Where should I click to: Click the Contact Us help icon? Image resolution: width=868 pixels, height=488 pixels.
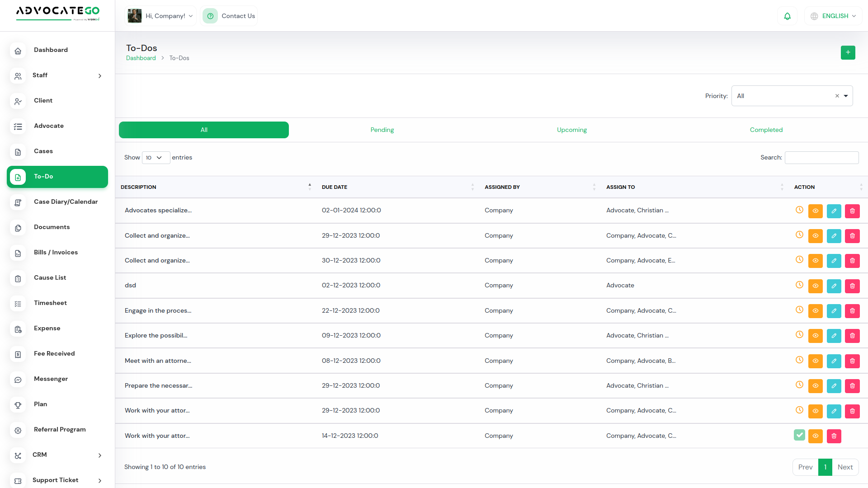point(210,16)
